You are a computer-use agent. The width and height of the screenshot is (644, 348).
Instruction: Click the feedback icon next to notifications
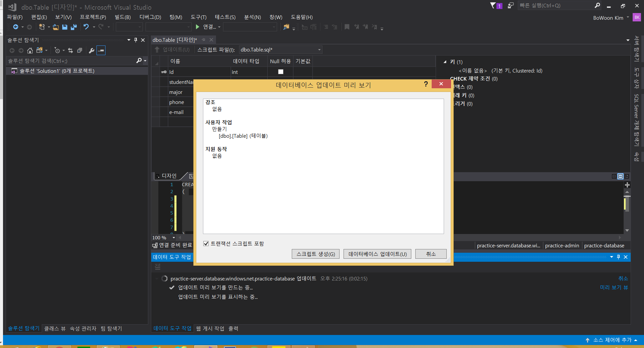click(x=510, y=5)
